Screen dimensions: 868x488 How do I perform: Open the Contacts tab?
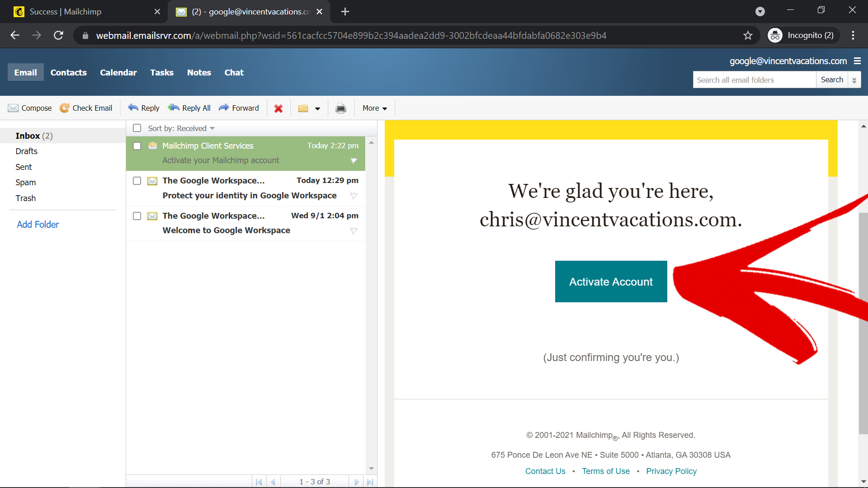click(x=68, y=72)
